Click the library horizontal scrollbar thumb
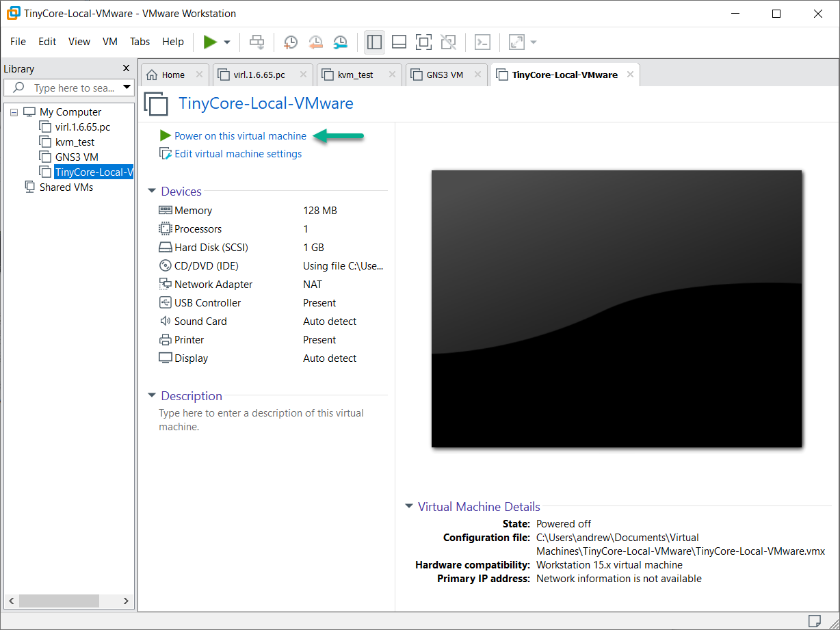 (x=59, y=601)
